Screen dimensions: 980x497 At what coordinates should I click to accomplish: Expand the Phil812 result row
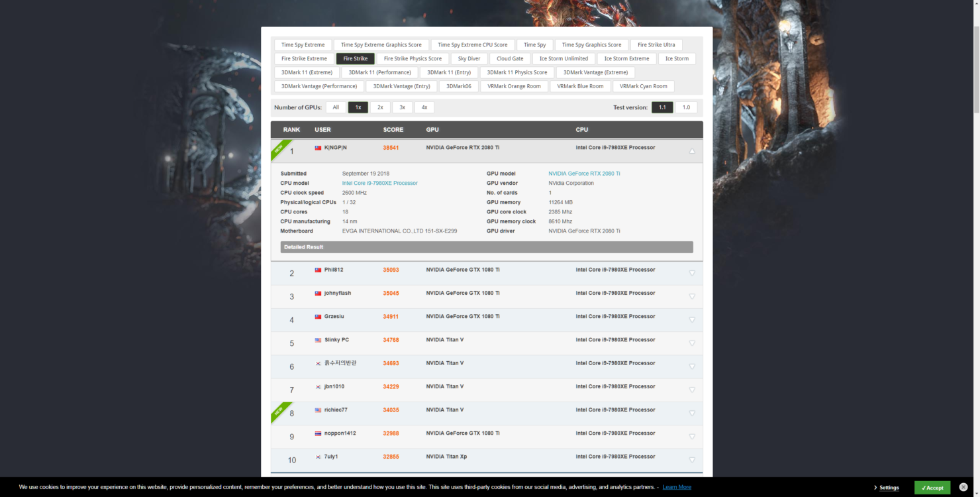[x=692, y=273]
